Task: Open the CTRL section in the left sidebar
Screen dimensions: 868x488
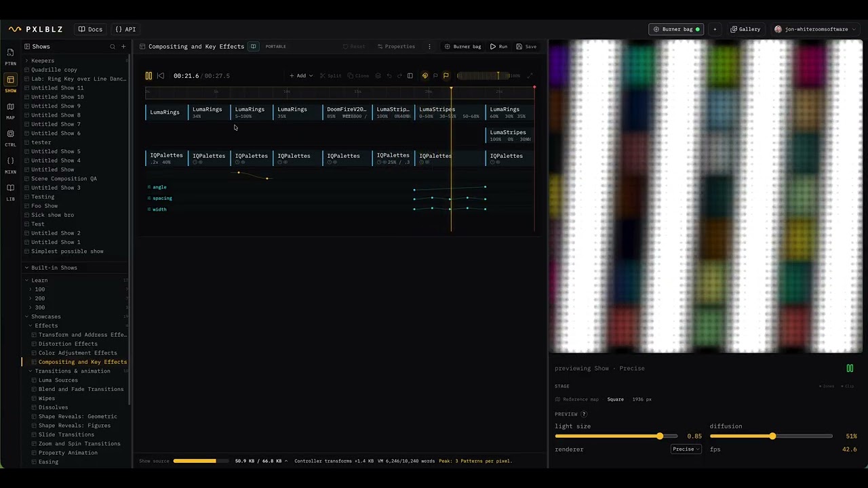Action: [x=10, y=138]
